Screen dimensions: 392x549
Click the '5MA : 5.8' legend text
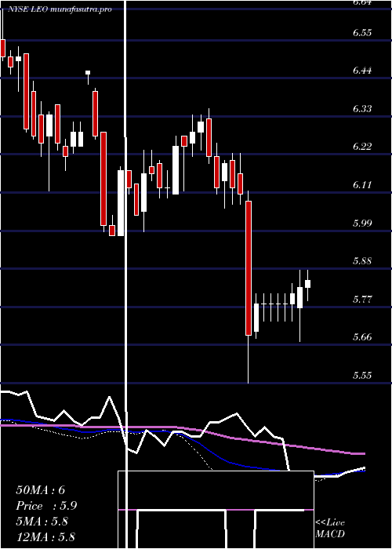pyautogui.click(x=42, y=522)
